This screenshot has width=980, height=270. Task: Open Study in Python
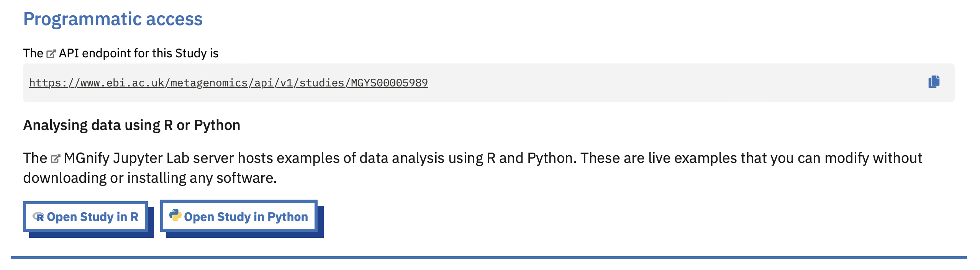(239, 216)
